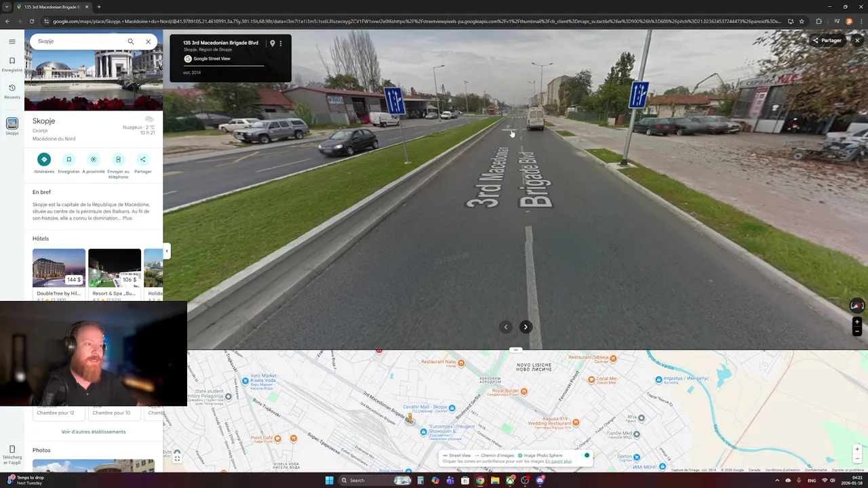Close the Street View with X button
Screen dimensions: 868x488
[x=857, y=41]
